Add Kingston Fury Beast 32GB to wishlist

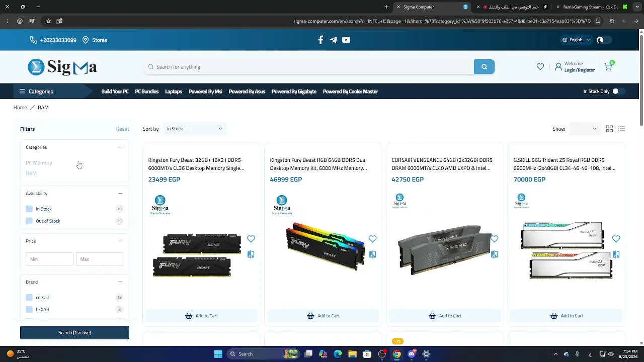[251, 239]
